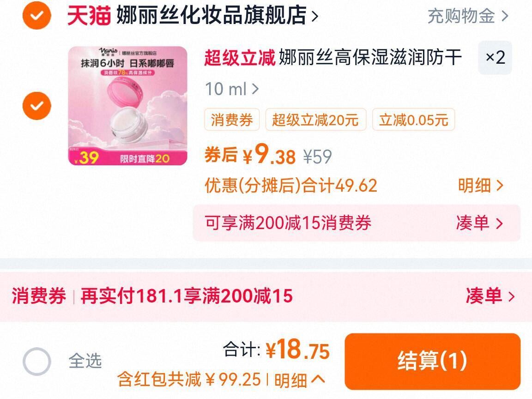The image size is (532, 399).
Task: Tap the 超级立减20元 discount tag
Action: tap(315, 120)
